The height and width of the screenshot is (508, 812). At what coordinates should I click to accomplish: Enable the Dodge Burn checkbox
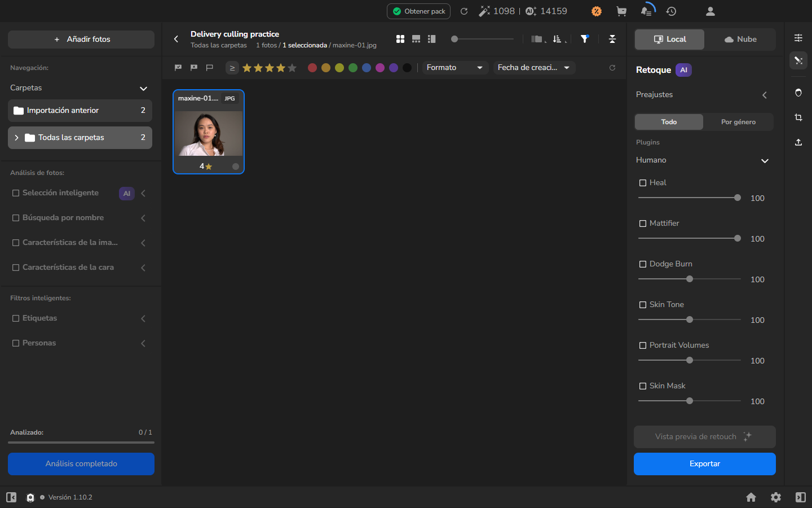643,264
